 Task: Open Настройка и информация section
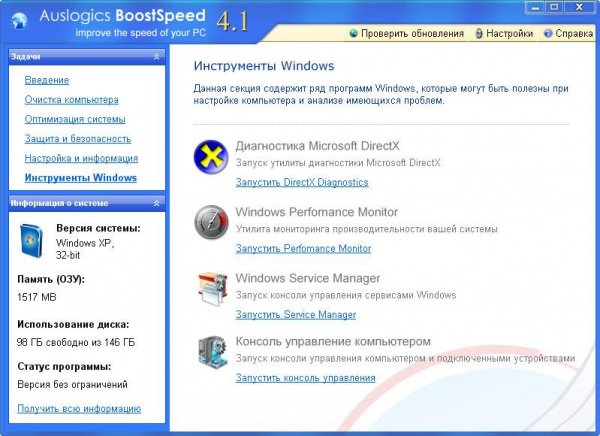coord(81,158)
